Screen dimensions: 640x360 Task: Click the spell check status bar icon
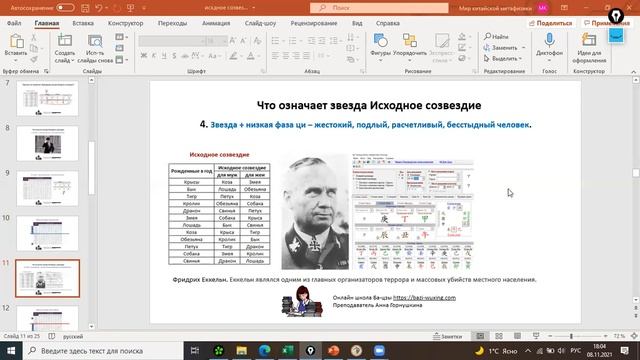click(x=51, y=336)
